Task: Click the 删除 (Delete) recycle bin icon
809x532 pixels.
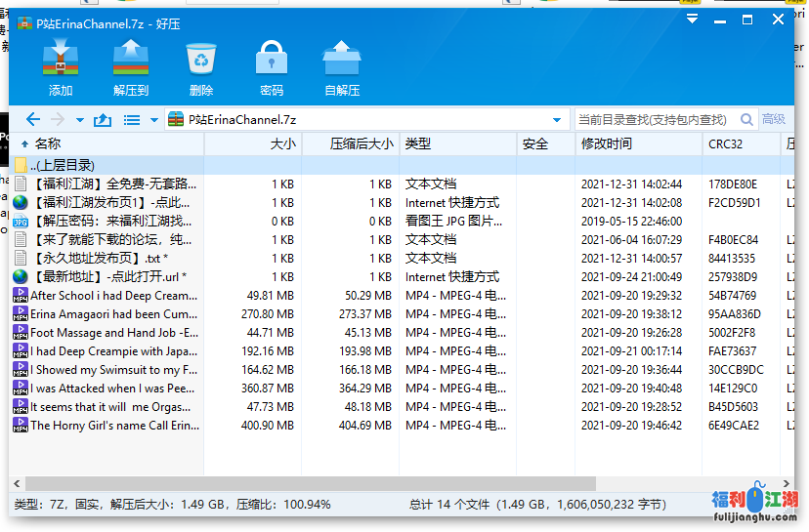Action: tap(201, 61)
